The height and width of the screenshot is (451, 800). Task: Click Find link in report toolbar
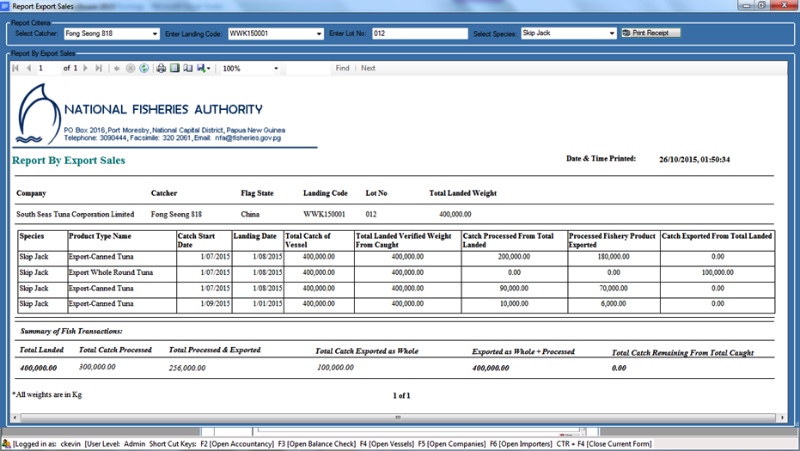[342, 68]
